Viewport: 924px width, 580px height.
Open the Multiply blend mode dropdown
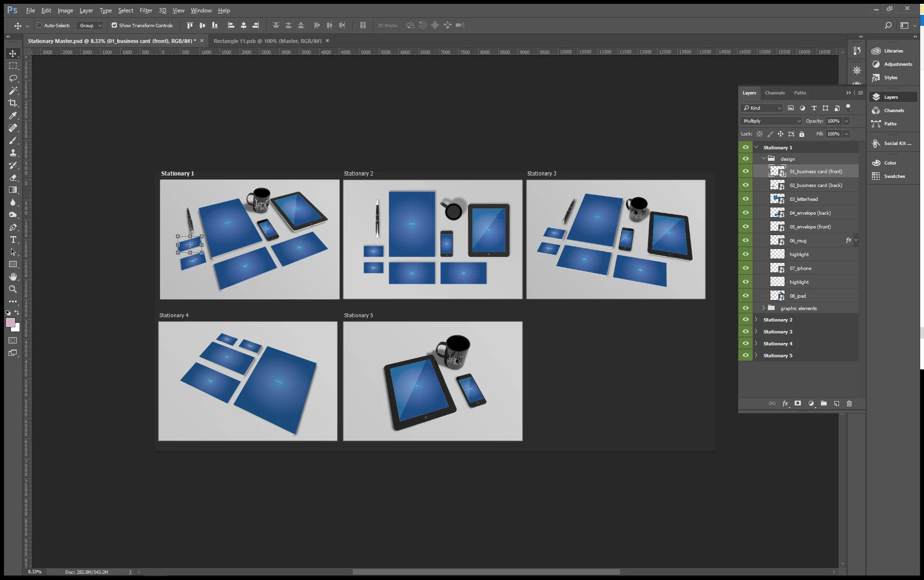(x=771, y=121)
